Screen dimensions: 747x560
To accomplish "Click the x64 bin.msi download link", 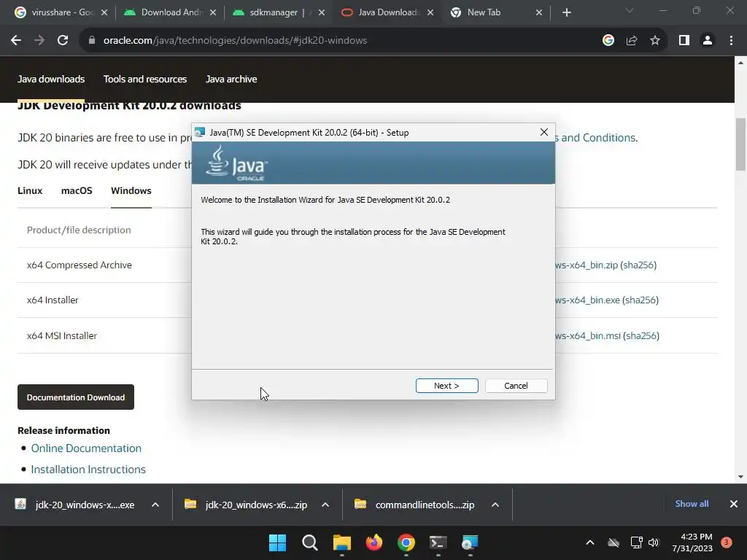I will [588, 335].
